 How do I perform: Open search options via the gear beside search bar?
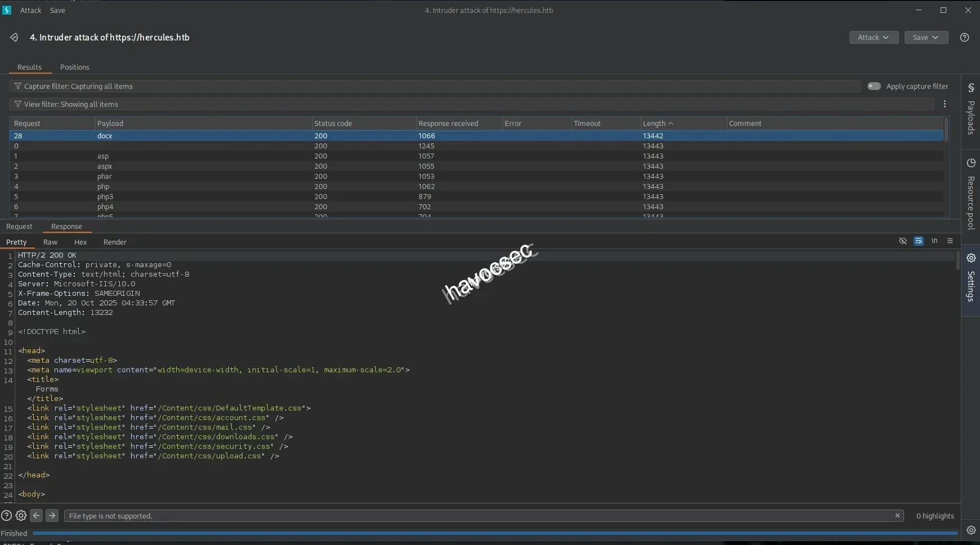pyautogui.click(x=21, y=515)
